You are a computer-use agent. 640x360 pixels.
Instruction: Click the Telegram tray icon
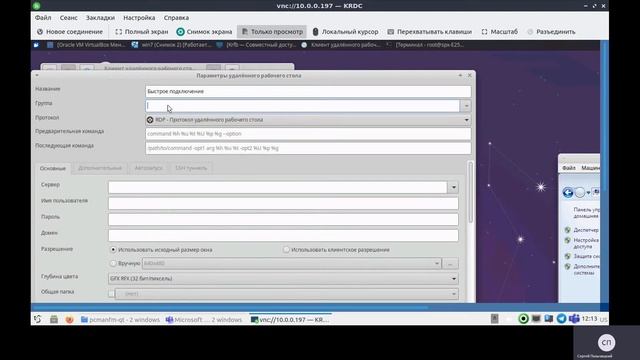coord(562,319)
